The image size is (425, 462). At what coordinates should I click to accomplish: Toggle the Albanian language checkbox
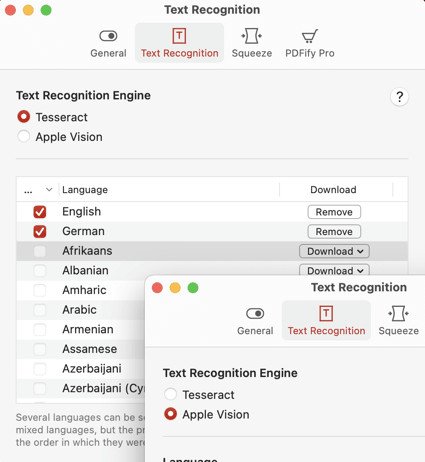coord(40,271)
